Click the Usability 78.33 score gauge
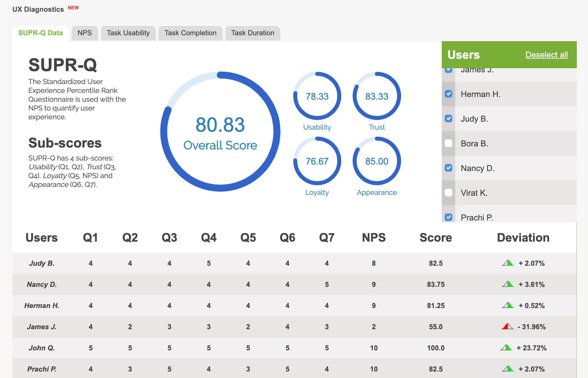 [x=317, y=96]
